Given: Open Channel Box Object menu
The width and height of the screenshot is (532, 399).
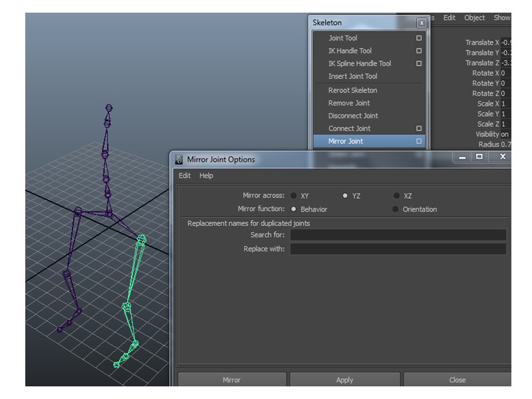Looking at the screenshot, I should point(474,18).
